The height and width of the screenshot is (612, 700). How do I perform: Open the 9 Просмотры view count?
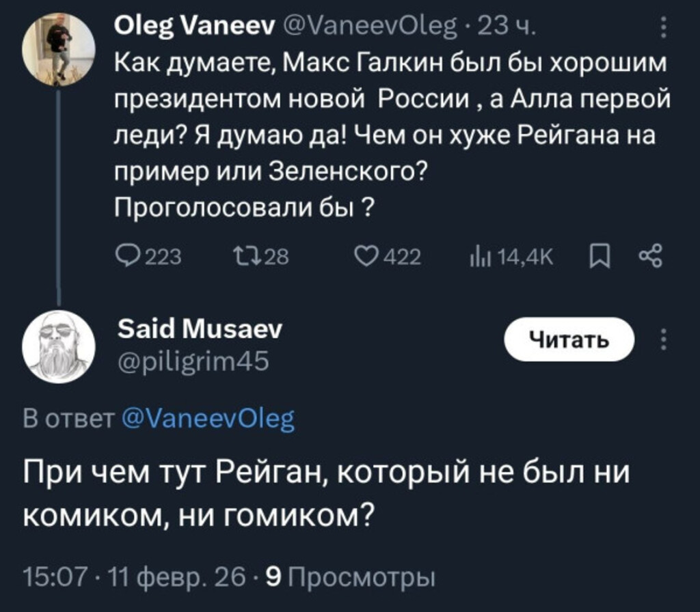[x=350, y=579]
